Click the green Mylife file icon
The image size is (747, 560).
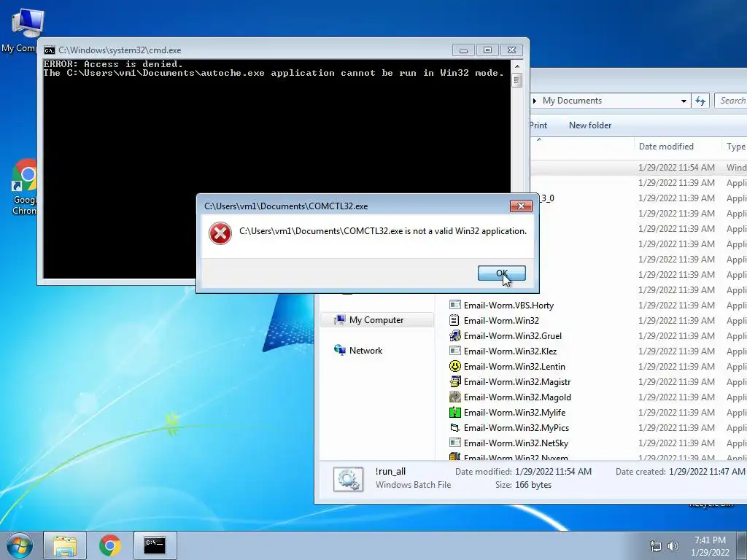[455, 413]
